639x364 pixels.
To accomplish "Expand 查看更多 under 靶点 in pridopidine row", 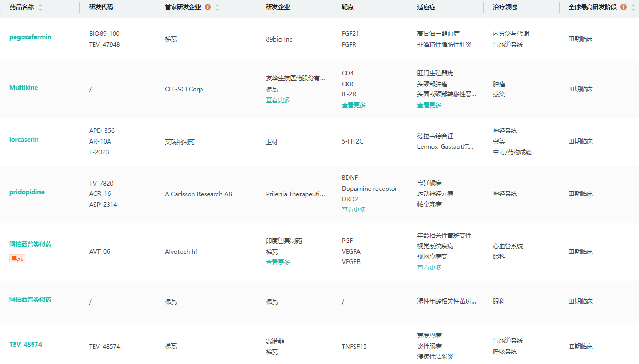I will coord(354,210).
